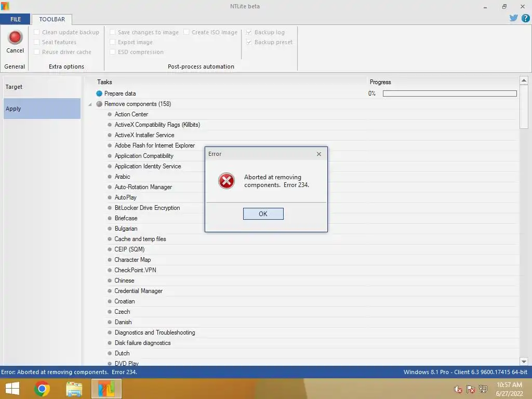Click the network tray icon
Image resolution: width=532 pixels, height=399 pixels.
[x=483, y=389]
